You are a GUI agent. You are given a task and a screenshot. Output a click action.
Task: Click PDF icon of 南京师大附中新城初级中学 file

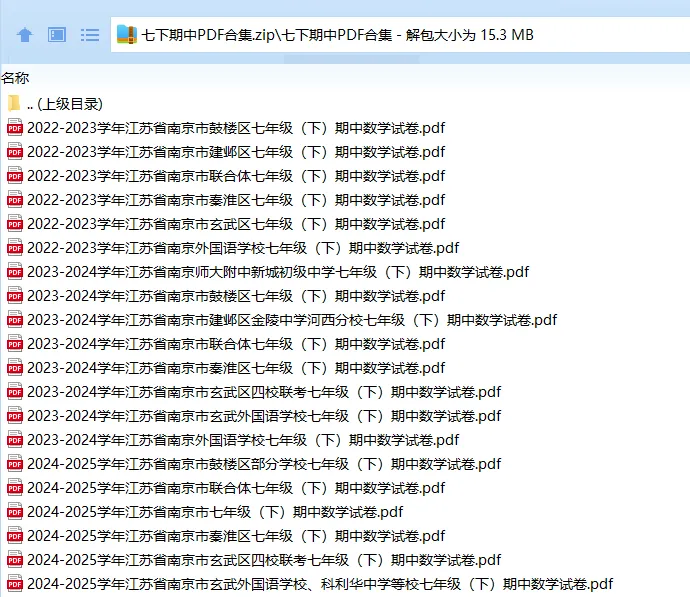[x=15, y=271]
